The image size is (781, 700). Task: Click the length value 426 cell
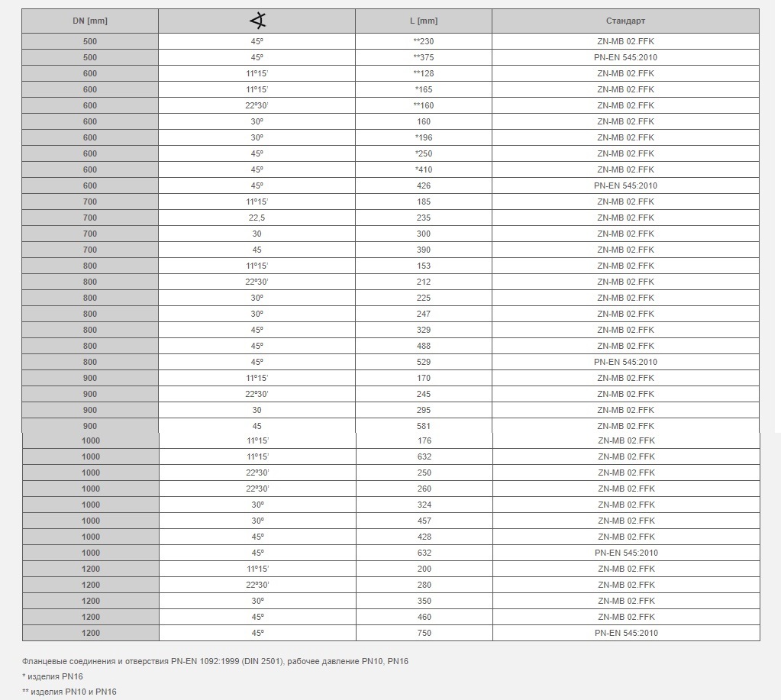click(x=424, y=185)
